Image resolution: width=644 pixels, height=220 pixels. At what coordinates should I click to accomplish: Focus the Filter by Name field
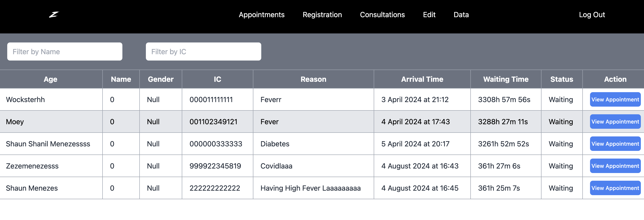click(x=65, y=51)
